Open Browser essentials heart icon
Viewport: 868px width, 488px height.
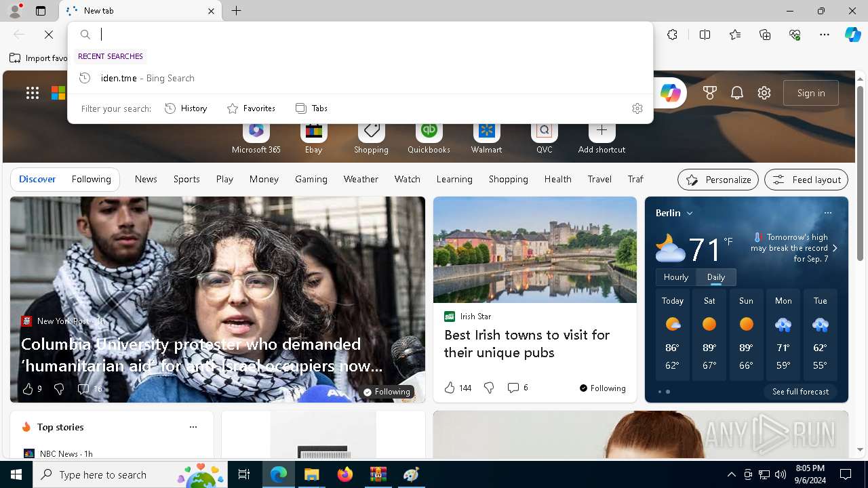pos(795,35)
